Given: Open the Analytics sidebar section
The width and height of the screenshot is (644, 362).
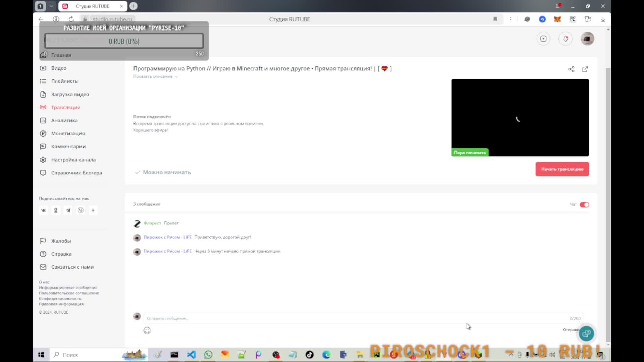Looking at the screenshot, I should point(64,120).
